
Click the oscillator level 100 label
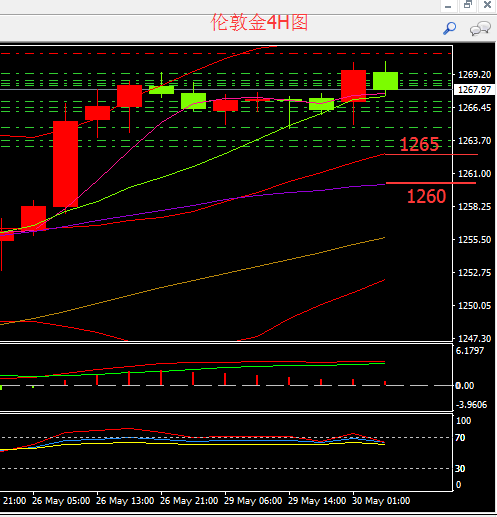pos(463,421)
